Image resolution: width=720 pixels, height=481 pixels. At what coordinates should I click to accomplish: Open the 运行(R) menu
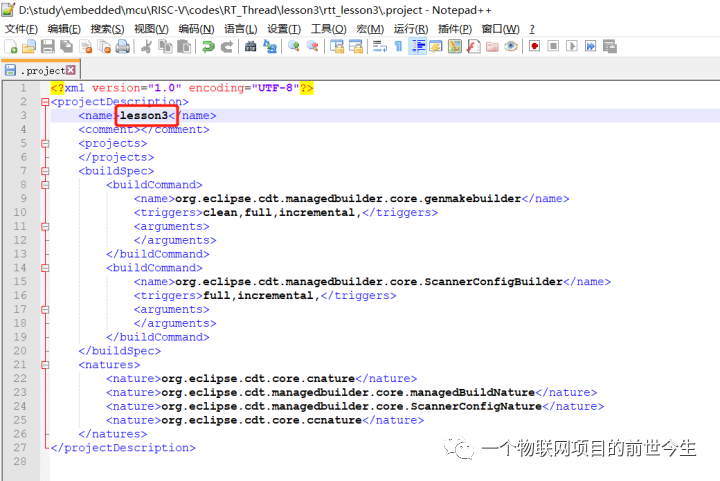(411, 29)
